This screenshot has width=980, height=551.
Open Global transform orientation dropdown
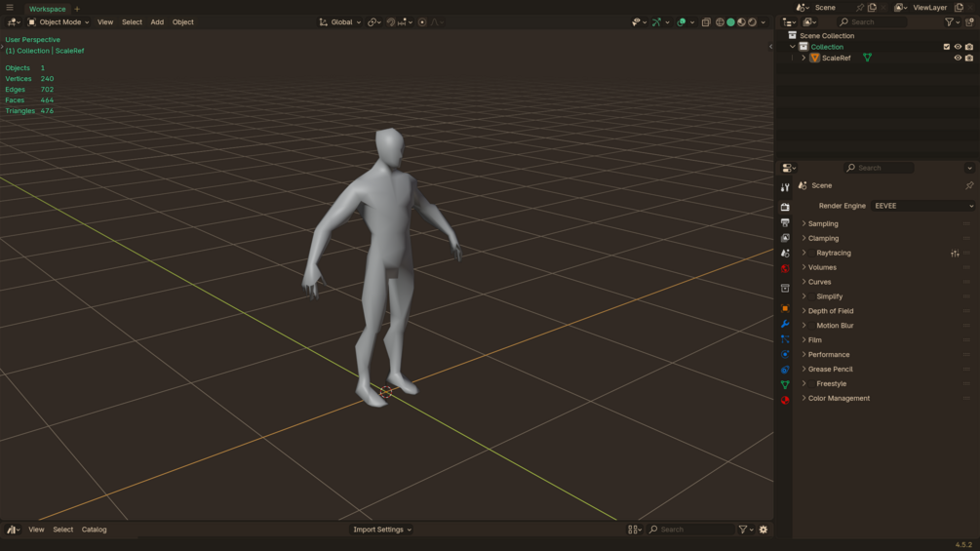pos(340,21)
